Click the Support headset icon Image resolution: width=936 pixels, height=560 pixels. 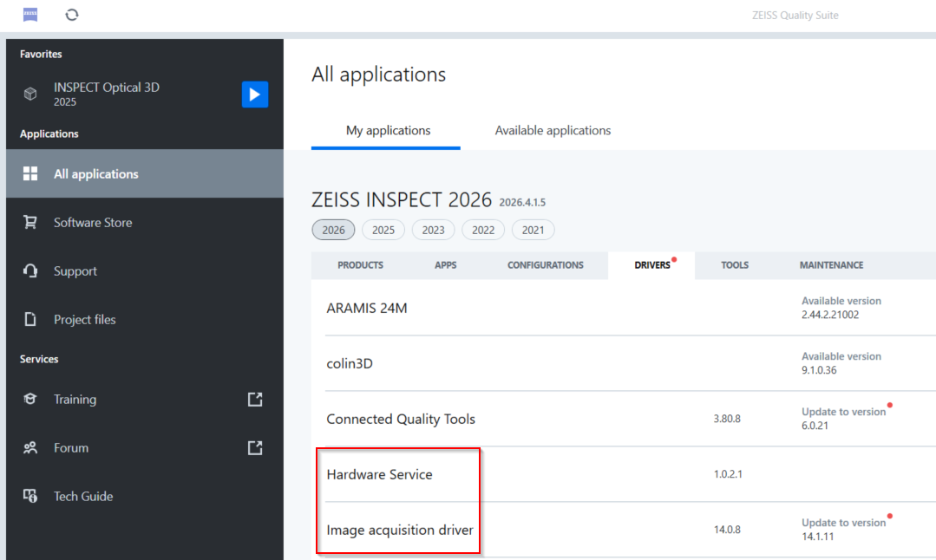[x=30, y=270]
